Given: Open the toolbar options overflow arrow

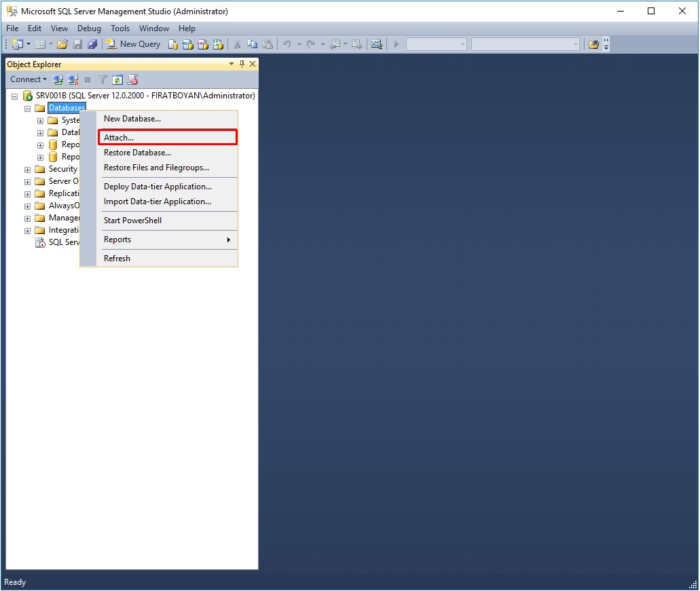Looking at the screenshot, I should pos(606,44).
